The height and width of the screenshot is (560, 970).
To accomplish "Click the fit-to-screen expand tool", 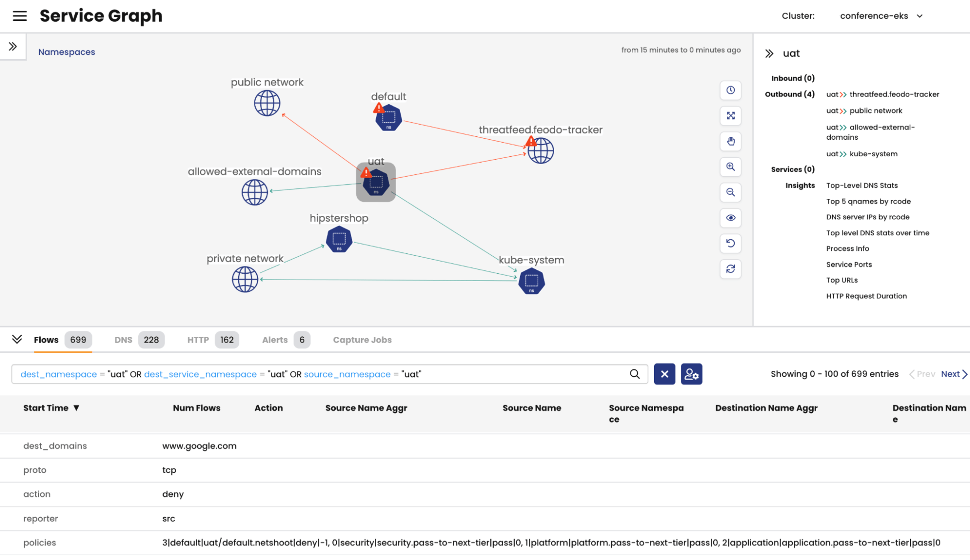I will pos(730,115).
